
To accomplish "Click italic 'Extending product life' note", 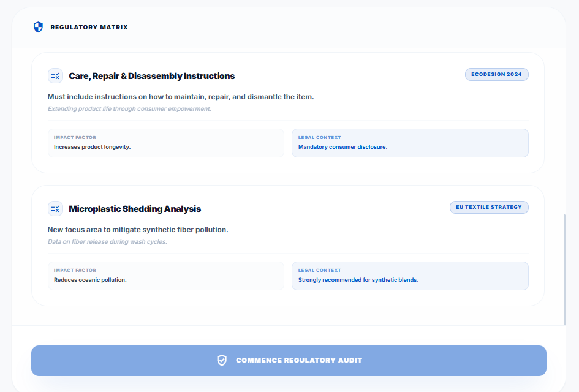I will pyautogui.click(x=129, y=109).
